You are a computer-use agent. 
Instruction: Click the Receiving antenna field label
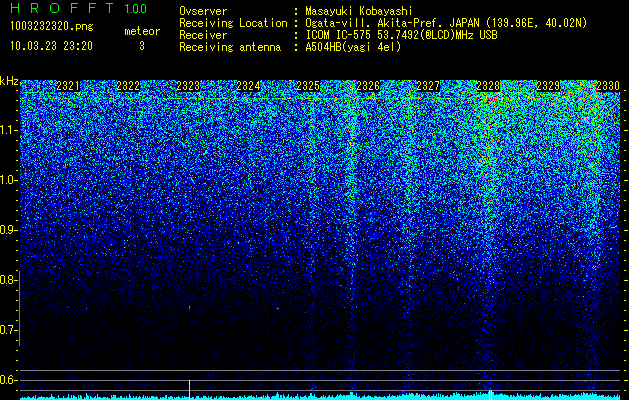230,47
